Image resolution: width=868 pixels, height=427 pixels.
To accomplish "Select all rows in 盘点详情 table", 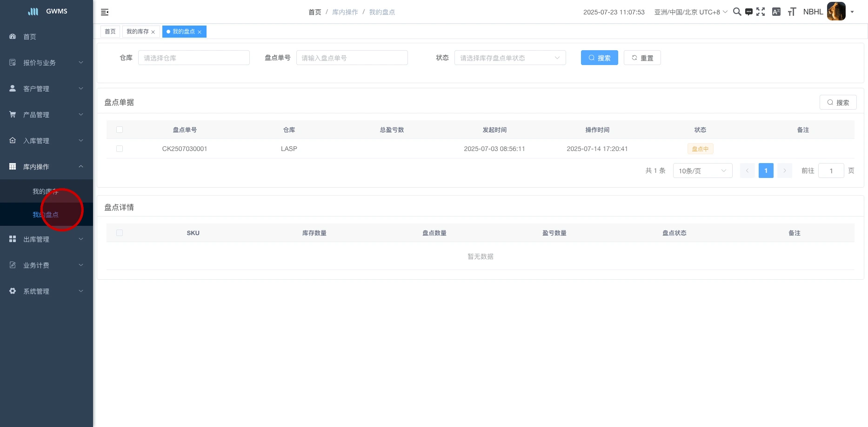I will click(120, 233).
